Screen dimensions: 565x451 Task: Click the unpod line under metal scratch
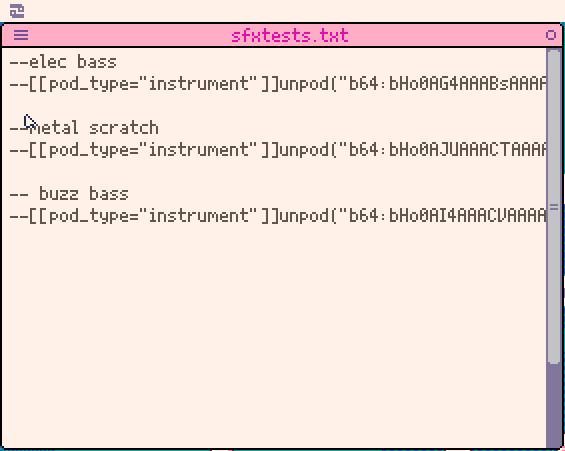278,150
